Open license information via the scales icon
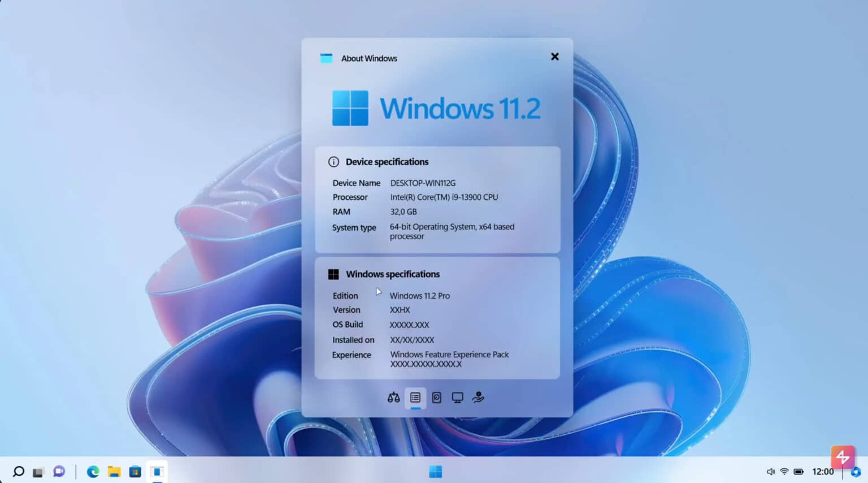The image size is (868, 483). (x=393, y=398)
